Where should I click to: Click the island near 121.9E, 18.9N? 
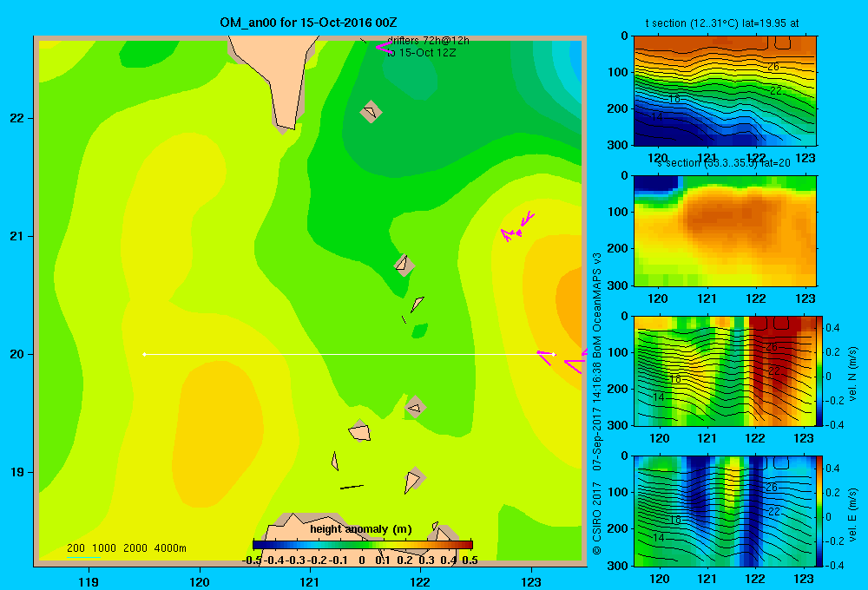coord(413,480)
